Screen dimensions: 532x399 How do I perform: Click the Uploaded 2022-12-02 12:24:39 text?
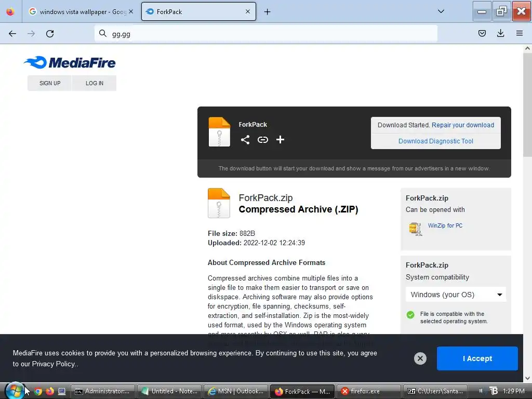pos(257,243)
